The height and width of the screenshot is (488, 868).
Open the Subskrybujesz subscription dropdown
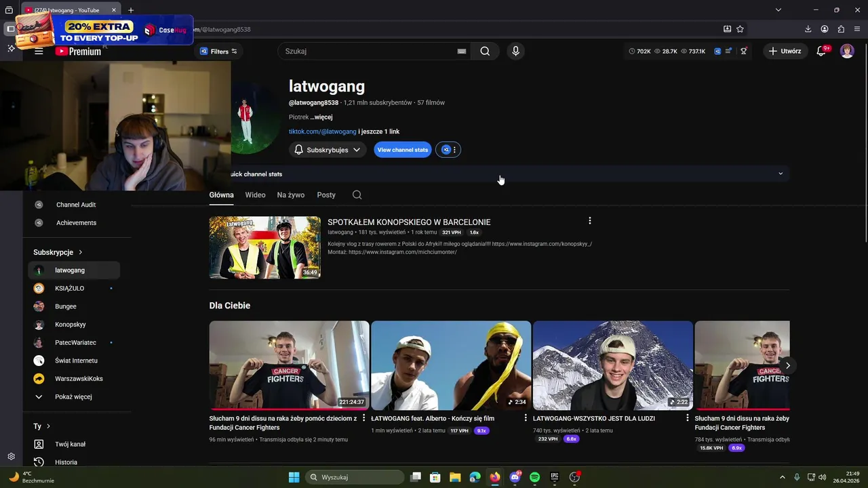point(328,150)
